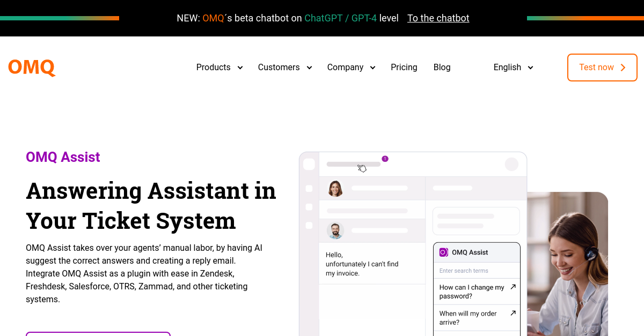Click the OMQ logo
644x336 pixels.
pos(32,68)
